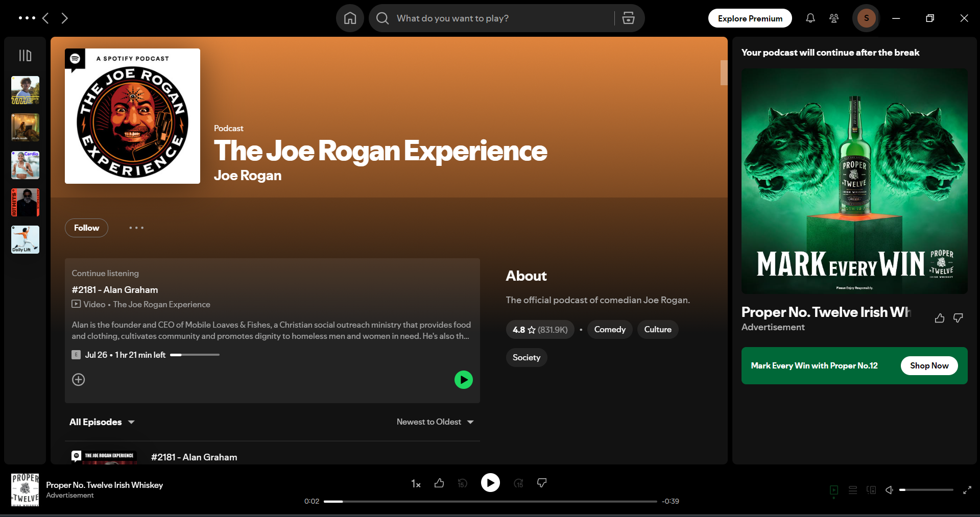Go to Spotify Home via house icon
Image resolution: width=980 pixels, height=517 pixels.
[x=350, y=18]
